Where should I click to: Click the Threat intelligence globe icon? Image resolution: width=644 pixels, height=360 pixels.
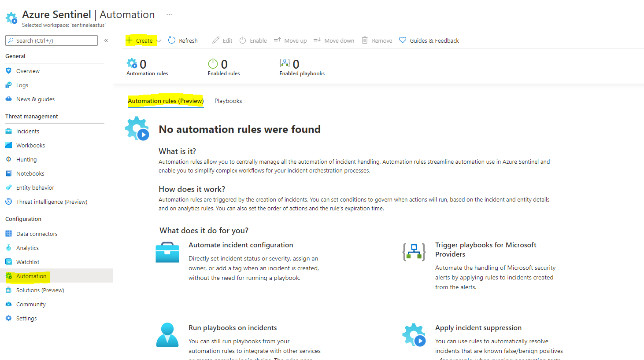(8, 202)
